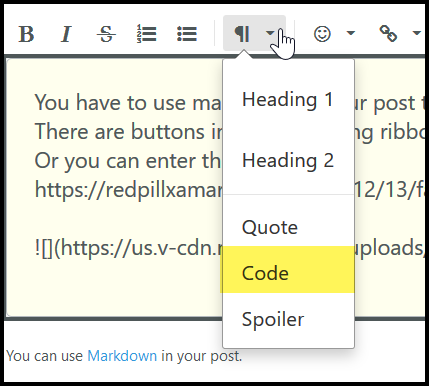Click the paragraph format icon
Viewport: 429px width, 386px height.
pos(242,34)
